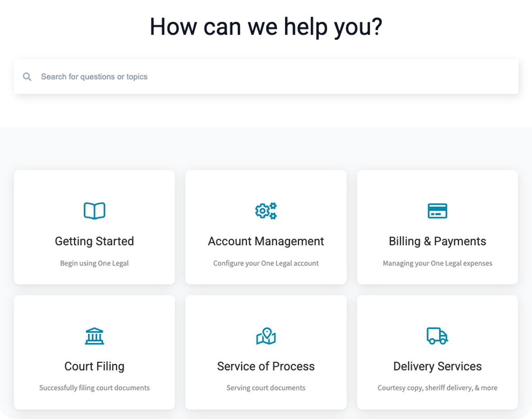The height and width of the screenshot is (419, 532).
Task: Click the 'How can we help you?' heading
Action: tap(266, 27)
